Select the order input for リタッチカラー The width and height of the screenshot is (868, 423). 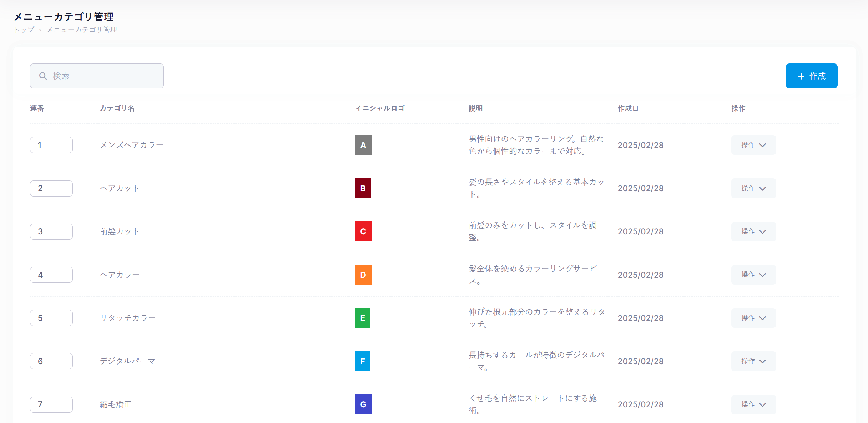(x=51, y=318)
